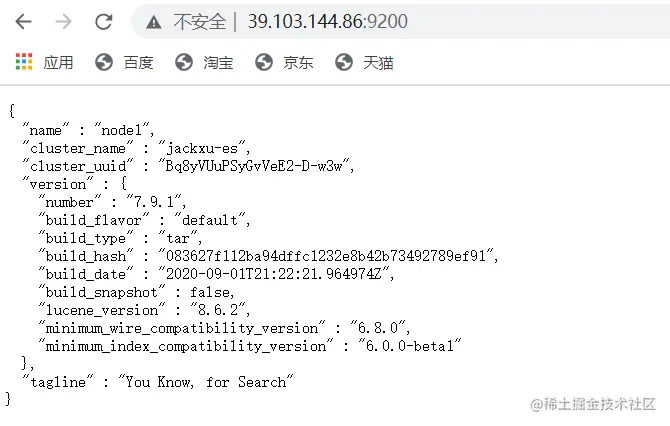Image resolution: width=670 pixels, height=426 pixels.
Task: Open the 淘宝 bookmark
Action: (x=218, y=63)
